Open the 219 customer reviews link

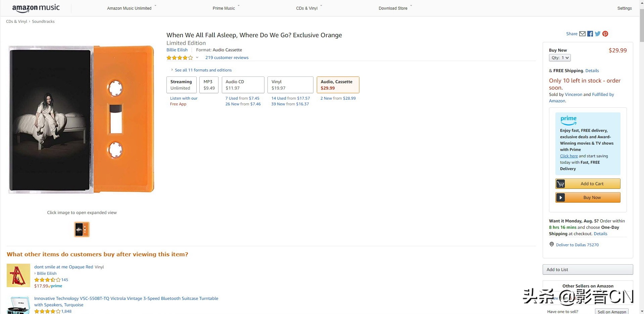227,58
